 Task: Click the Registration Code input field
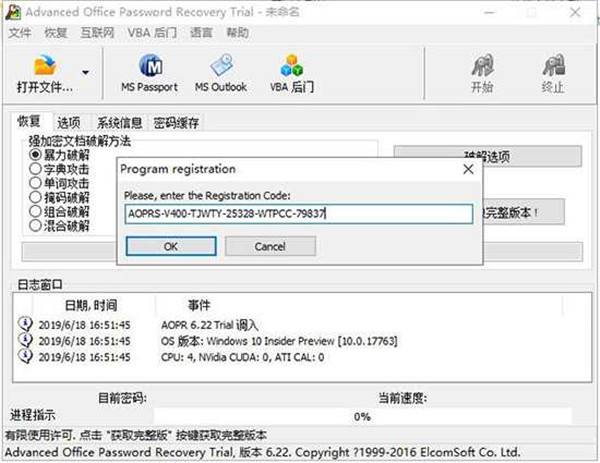point(298,214)
